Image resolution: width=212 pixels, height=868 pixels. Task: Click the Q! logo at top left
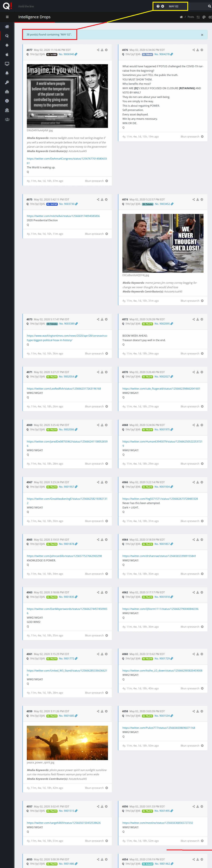click(x=7, y=6)
